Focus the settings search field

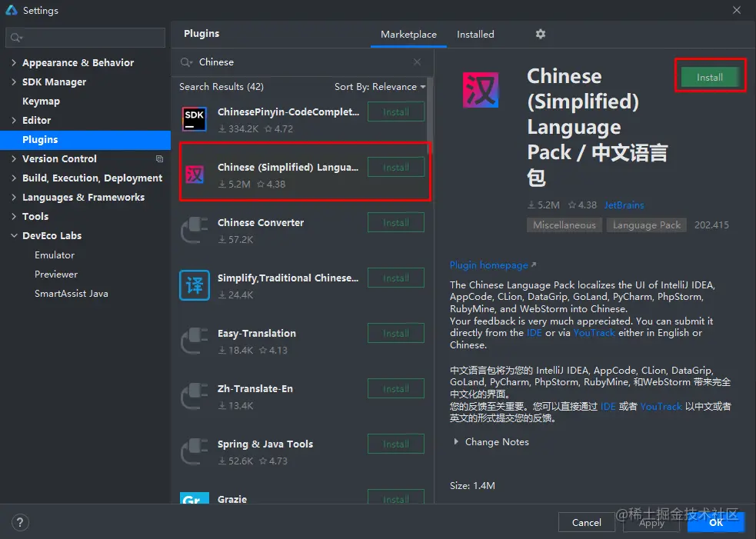pyautogui.click(x=85, y=38)
